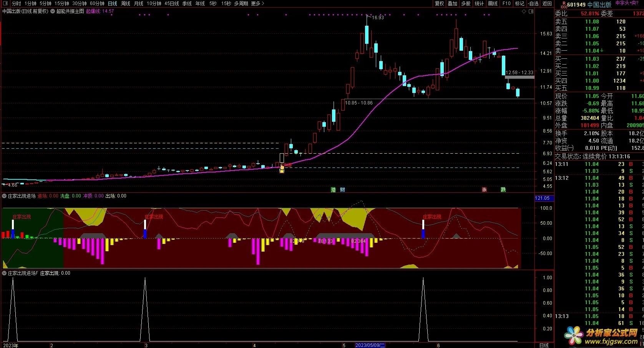Image resolution: width=644 pixels, height=348 pixels.
Task: Switch to 月线 monthly chart
Action: click(139, 3)
